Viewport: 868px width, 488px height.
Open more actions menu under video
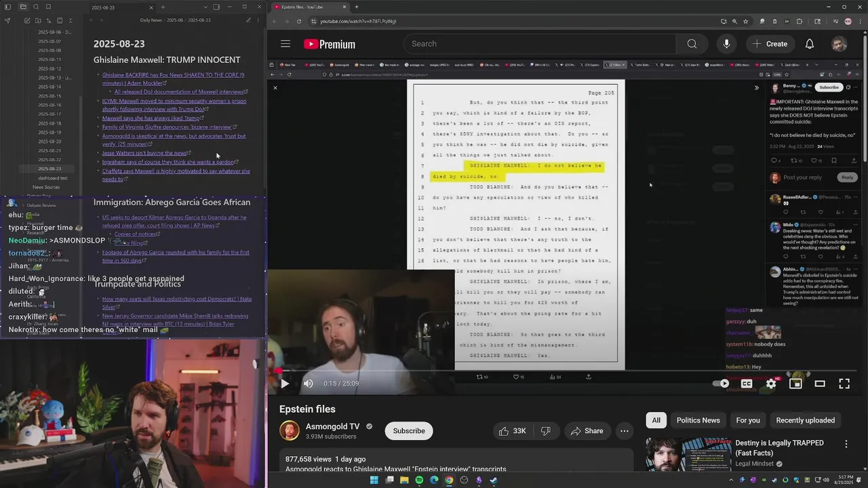coord(625,431)
